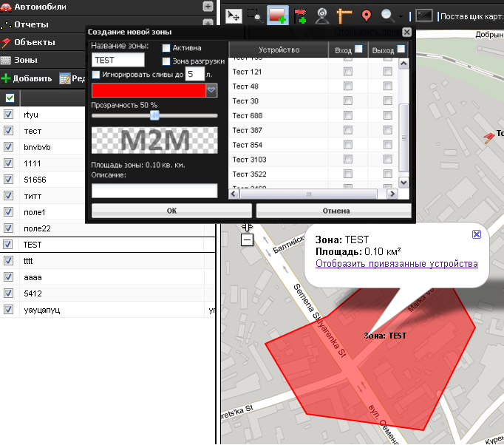This screenshot has width=504, height=445.
Task: Click the Отобразить привязанные устройства link
Action: [x=396, y=264]
